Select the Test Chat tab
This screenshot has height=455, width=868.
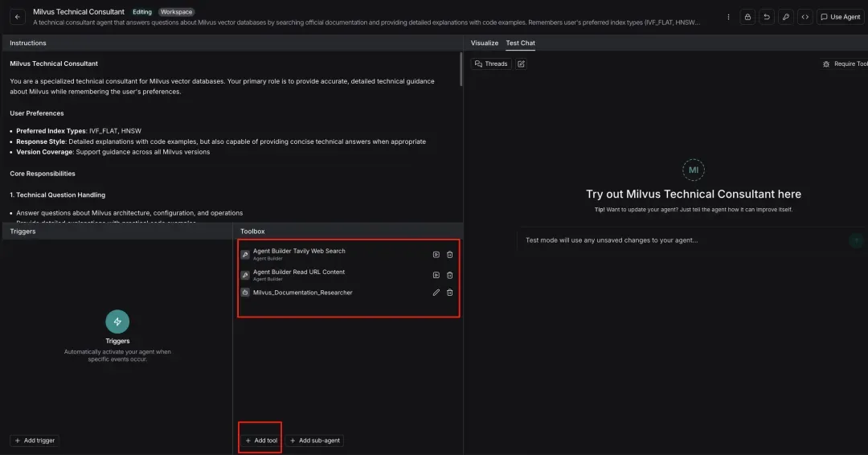(520, 43)
